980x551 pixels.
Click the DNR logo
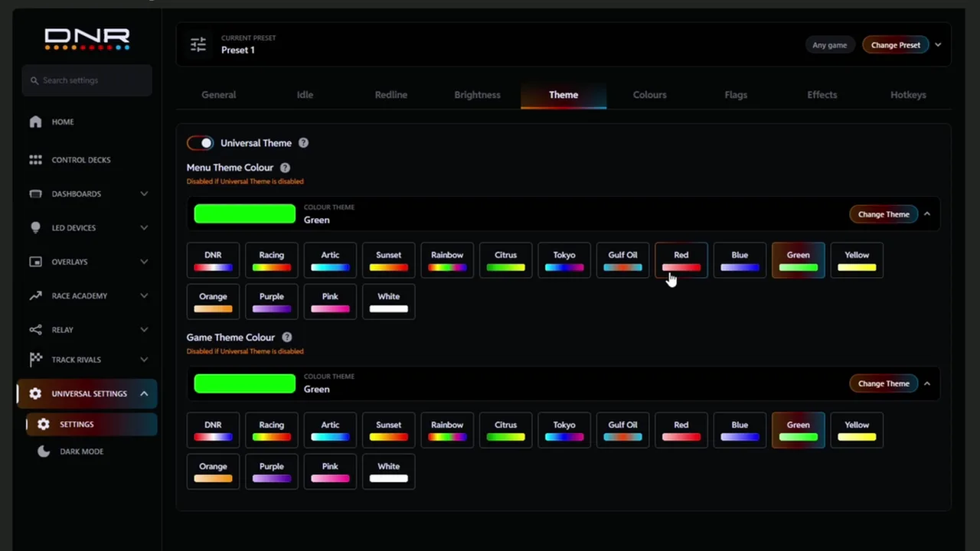point(87,39)
